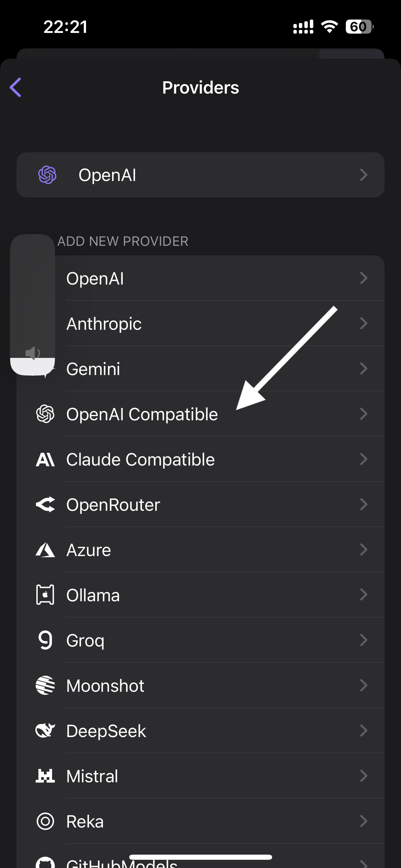Tap the Moonshot globe icon
Viewport: 401px width, 868px height.
click(45, 686)
